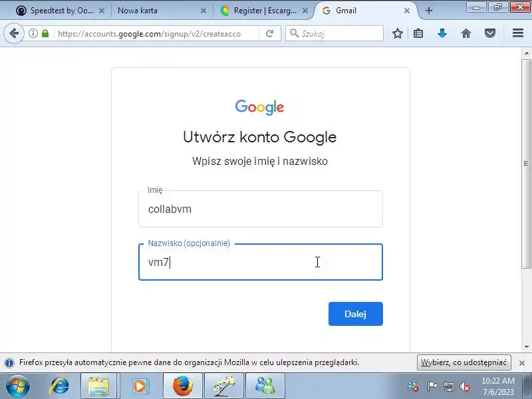Open Firefox hamburger menu

pos(518,33)
